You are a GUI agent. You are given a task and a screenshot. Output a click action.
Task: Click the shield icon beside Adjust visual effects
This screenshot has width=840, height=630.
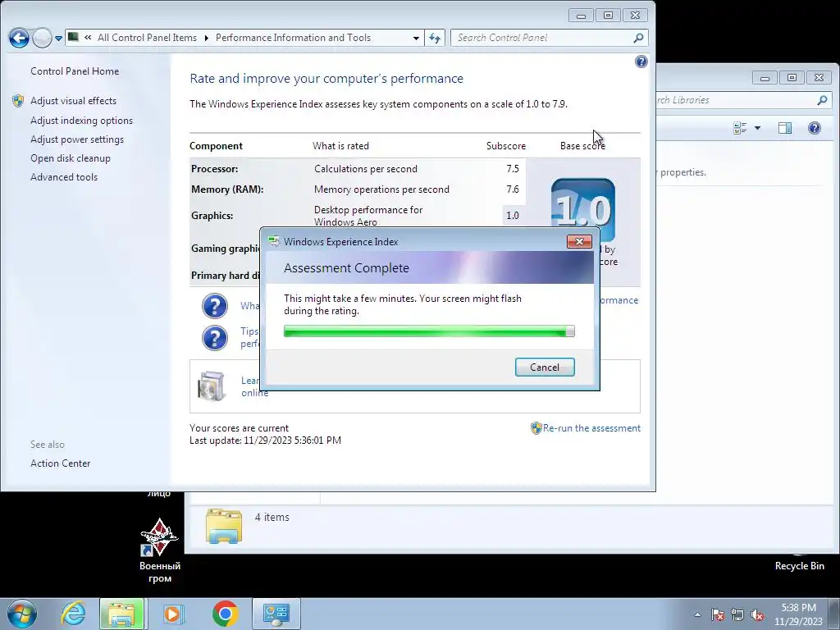(18, 101)
